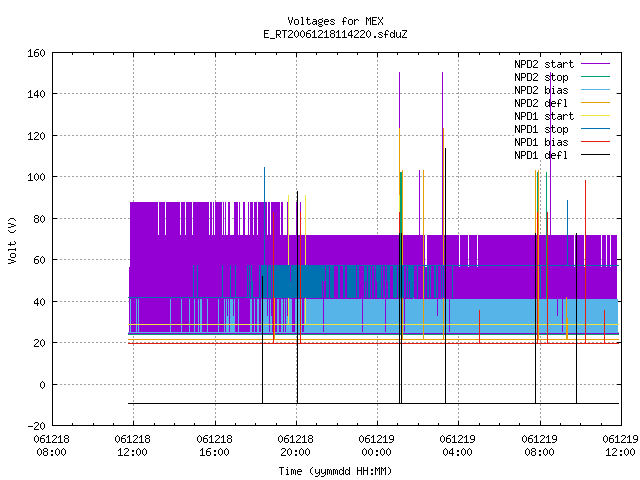Image resolution: width=640 pixels, height=480 pixels.
Task: Click the green NPD2 stop legend line
Action: pos(595,77)
